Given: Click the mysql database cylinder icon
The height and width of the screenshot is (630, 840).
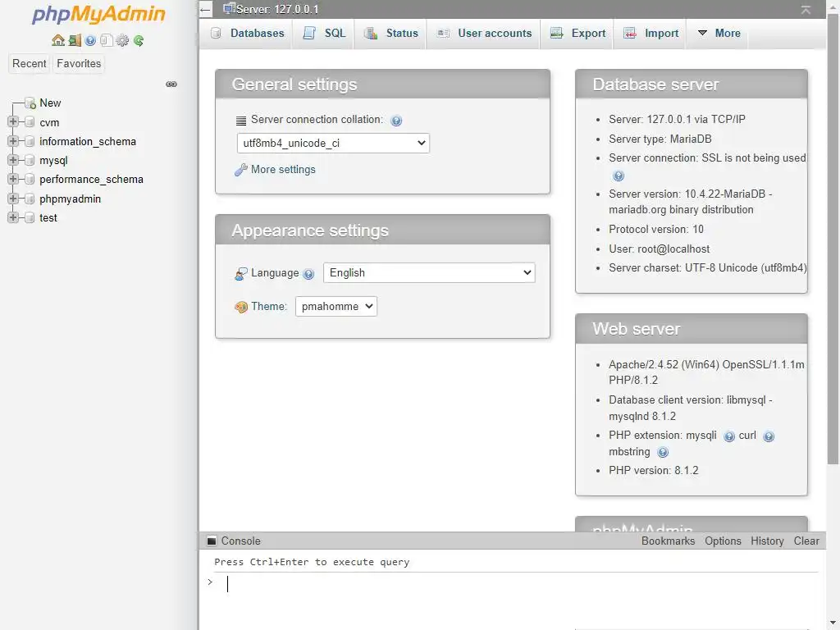Looking at the screenshot, I should pos(30,160).
